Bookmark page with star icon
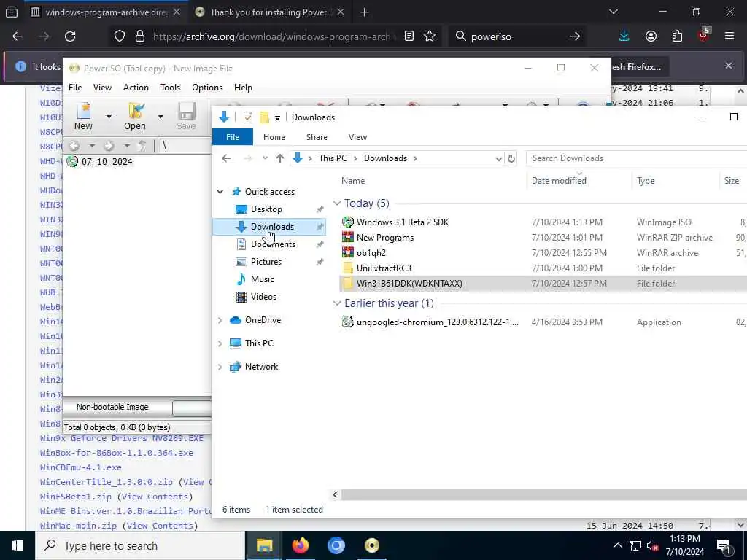 (430, 36)
